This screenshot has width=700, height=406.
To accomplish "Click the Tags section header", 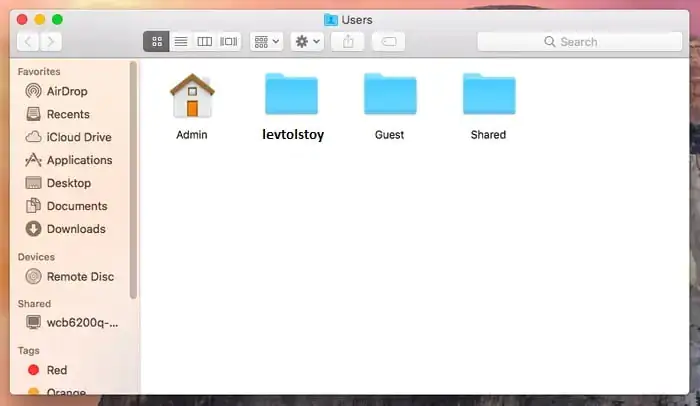I will (29, 351).
